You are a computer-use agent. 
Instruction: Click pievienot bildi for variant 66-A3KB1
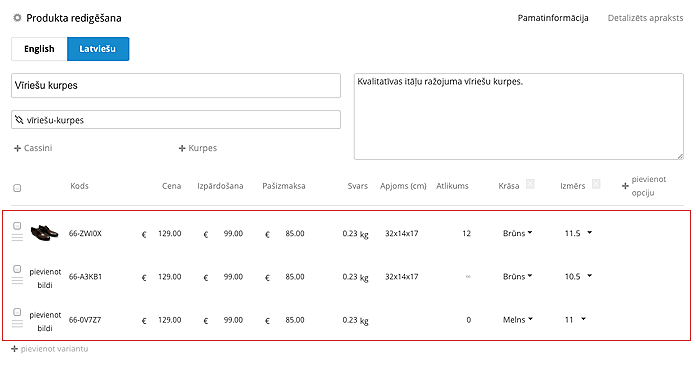pos(45,278)
